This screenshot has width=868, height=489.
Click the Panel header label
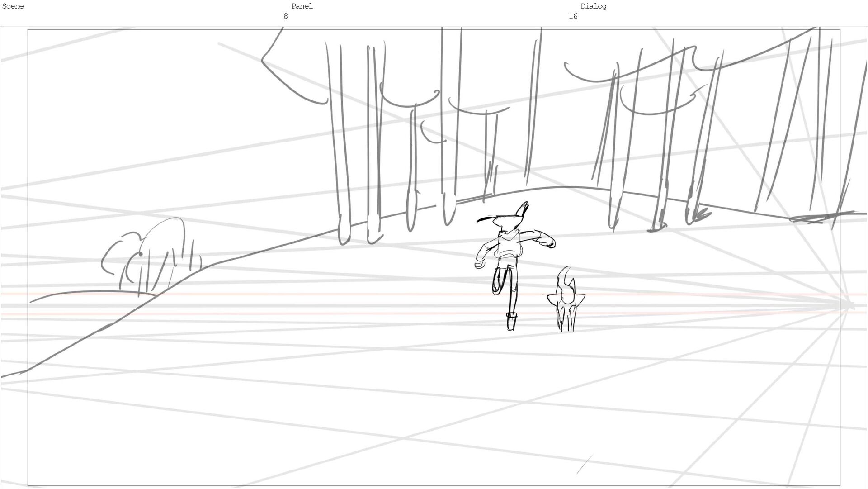point(302,6)
